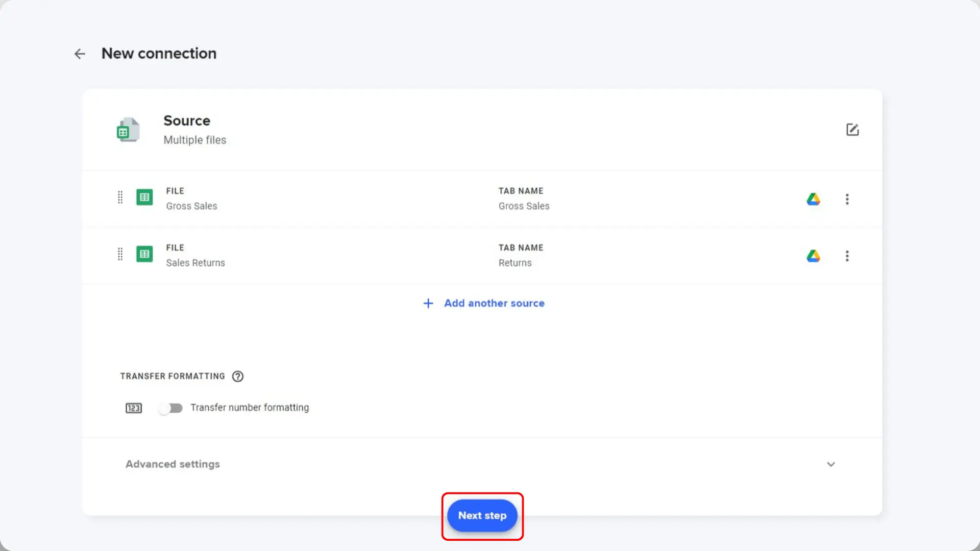
Task: Click the 123 number formatting icon
Action: 133,408
